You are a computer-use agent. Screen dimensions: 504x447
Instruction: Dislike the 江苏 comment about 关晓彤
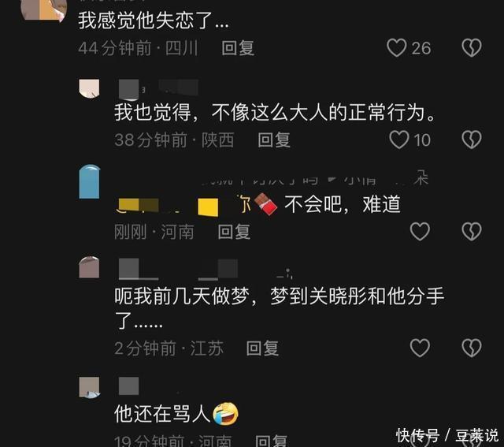[472, 348]
